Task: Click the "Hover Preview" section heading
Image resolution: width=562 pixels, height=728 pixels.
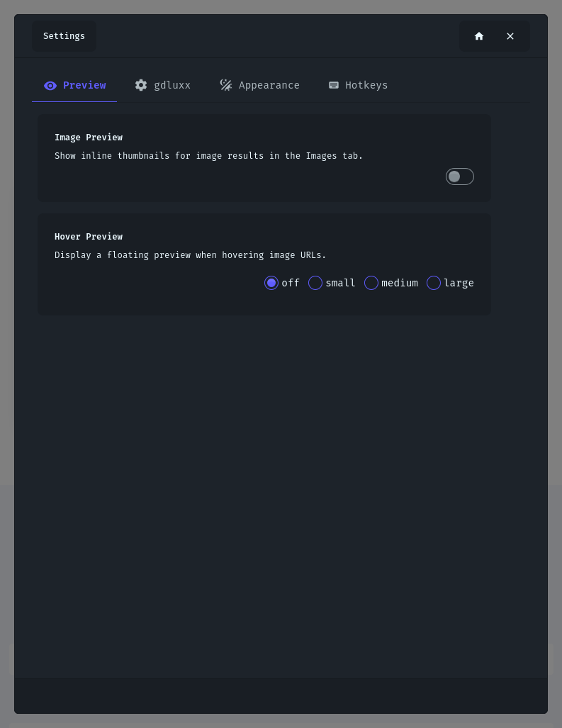Action: pyautogui.click(x=89, y=237)
